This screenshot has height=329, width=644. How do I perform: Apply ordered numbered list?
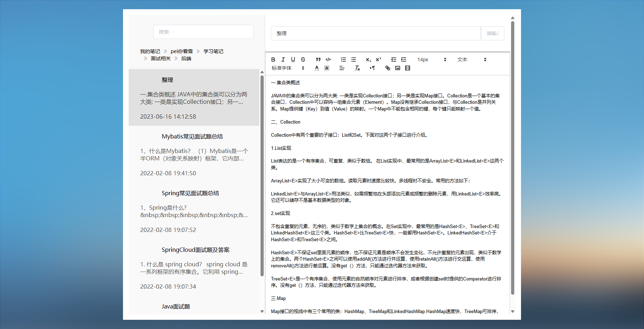pos(343,59)
